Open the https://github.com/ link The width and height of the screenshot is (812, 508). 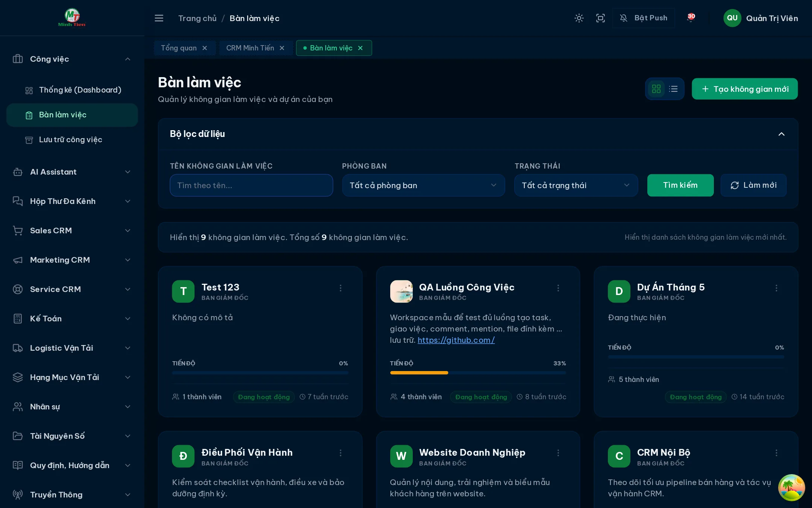click(x=456, y=340)
